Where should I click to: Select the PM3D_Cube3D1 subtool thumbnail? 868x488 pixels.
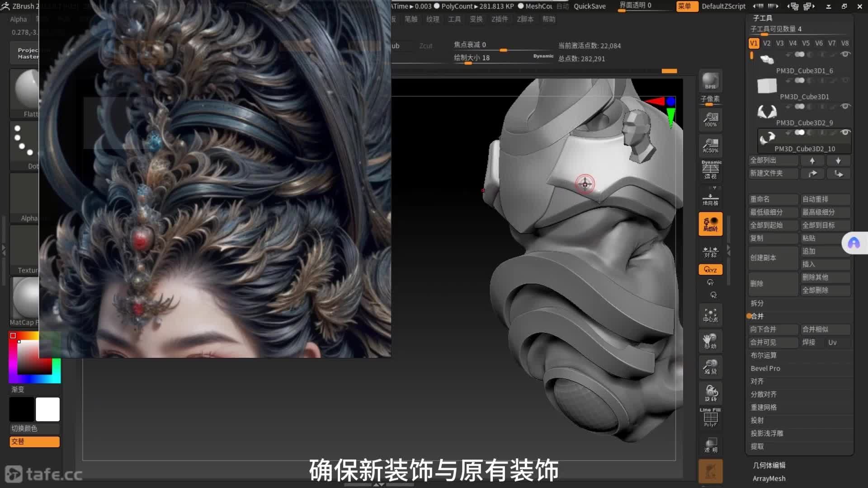point(767,86)
